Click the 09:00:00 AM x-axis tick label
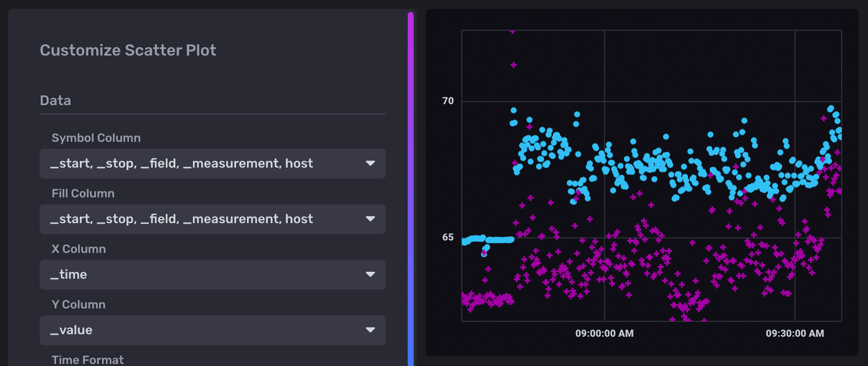The height and width of the screenshot is (366, 868). pyautogui.click(x=604, y=333)
